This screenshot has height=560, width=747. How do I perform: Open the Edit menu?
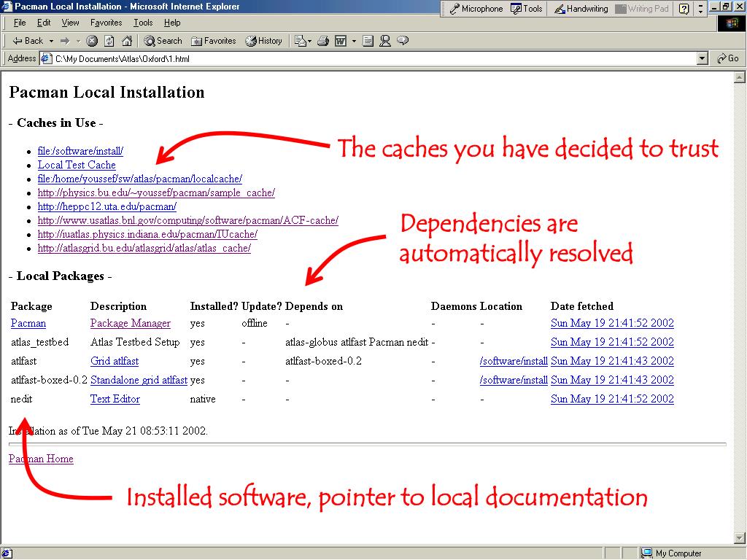[x=44, y=23]
